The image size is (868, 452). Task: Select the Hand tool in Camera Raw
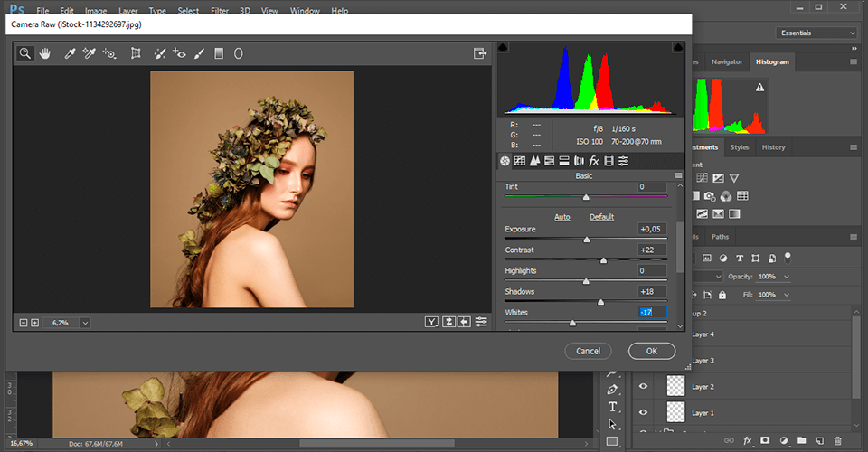pos(44,53)
